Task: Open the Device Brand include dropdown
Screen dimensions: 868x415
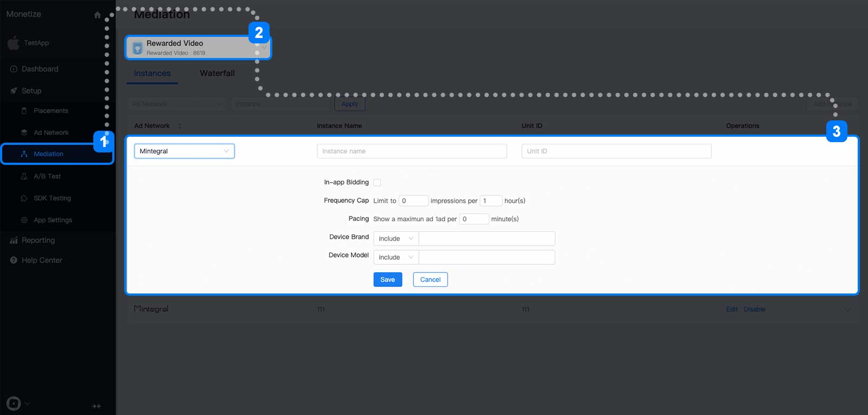Action: [x=396, y=239]
